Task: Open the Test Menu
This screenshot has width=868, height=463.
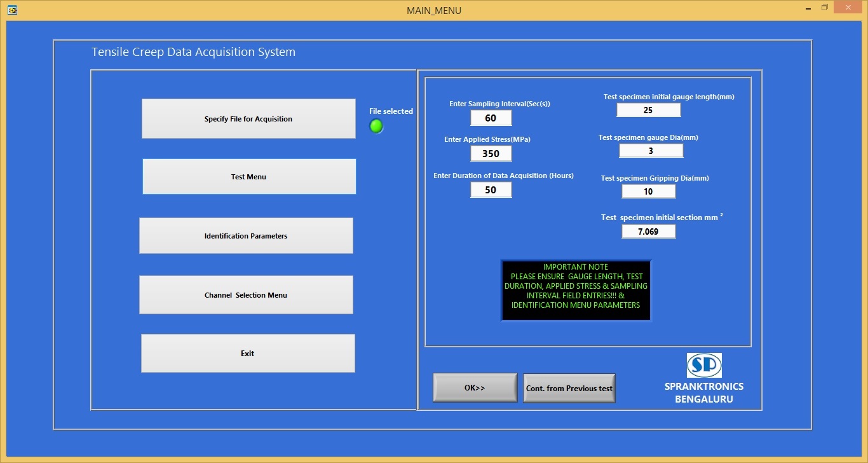Action: [x=248, y=176]
